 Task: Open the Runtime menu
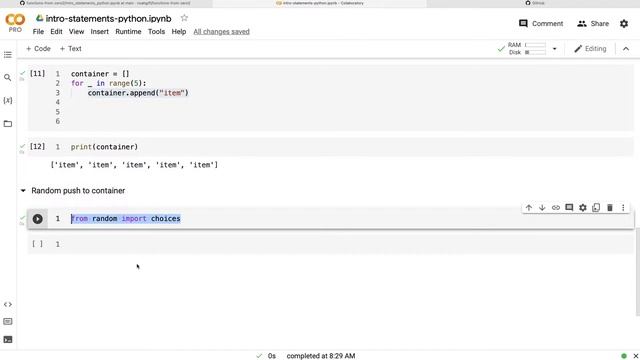pyautogui.click(x=128, y=31)
